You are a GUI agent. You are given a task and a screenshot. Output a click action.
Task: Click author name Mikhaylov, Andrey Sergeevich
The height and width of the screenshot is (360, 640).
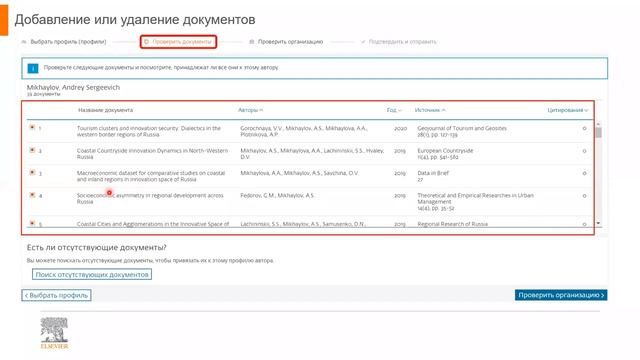[73, 87]
